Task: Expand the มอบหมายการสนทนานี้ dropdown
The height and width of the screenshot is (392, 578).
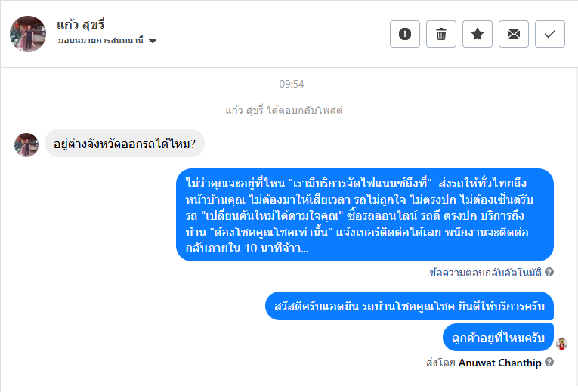Action: 153,41
